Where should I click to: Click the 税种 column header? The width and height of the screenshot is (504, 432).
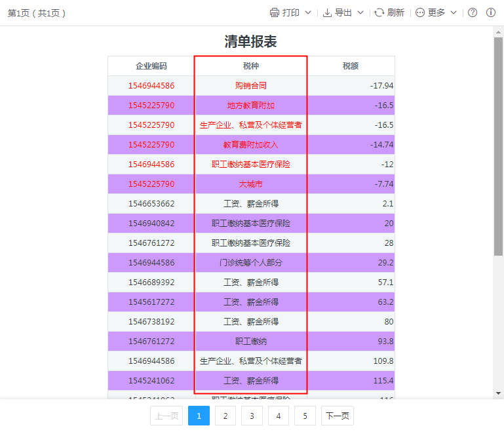[251, 66]
